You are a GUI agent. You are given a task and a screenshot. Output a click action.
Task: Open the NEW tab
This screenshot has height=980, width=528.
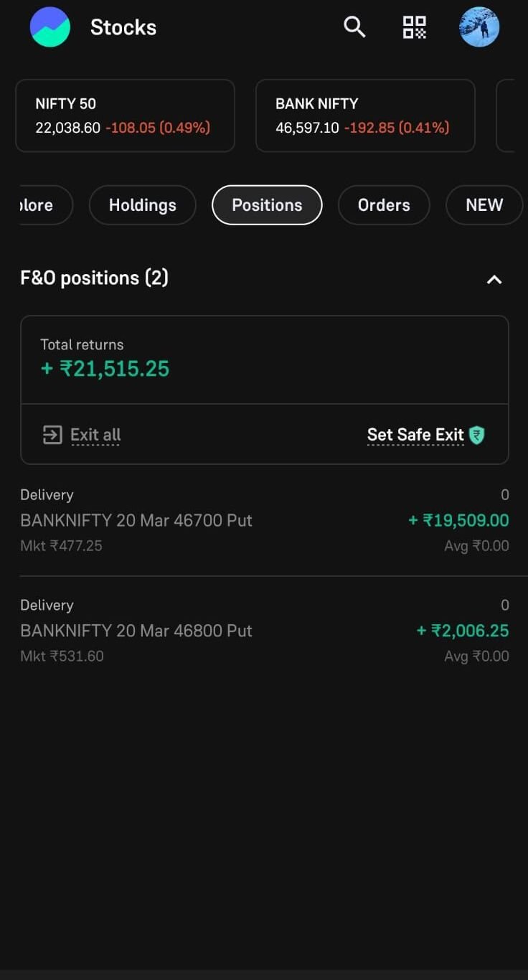(x=484, y=205)
